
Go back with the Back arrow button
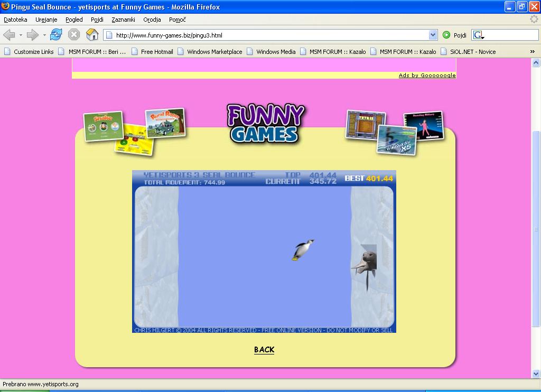tap(10, 35)
